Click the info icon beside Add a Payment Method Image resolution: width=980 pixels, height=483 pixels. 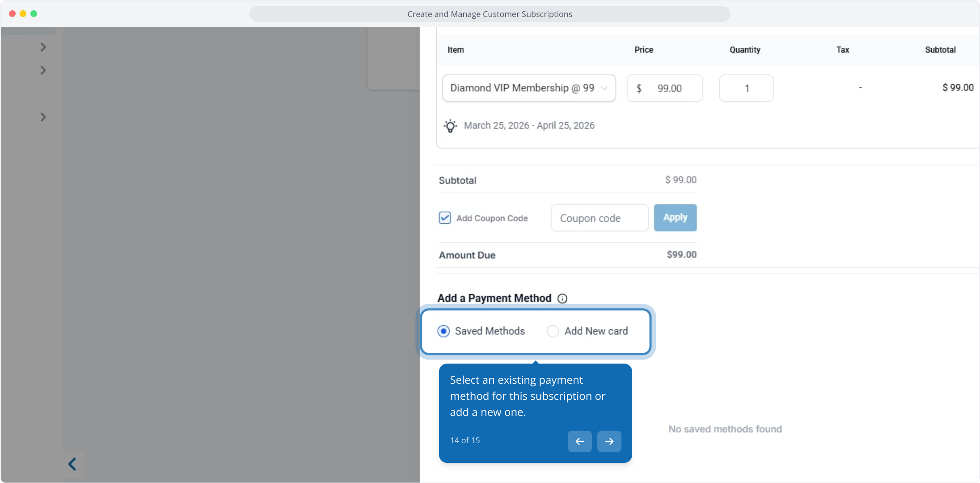[x=562, y=298]
